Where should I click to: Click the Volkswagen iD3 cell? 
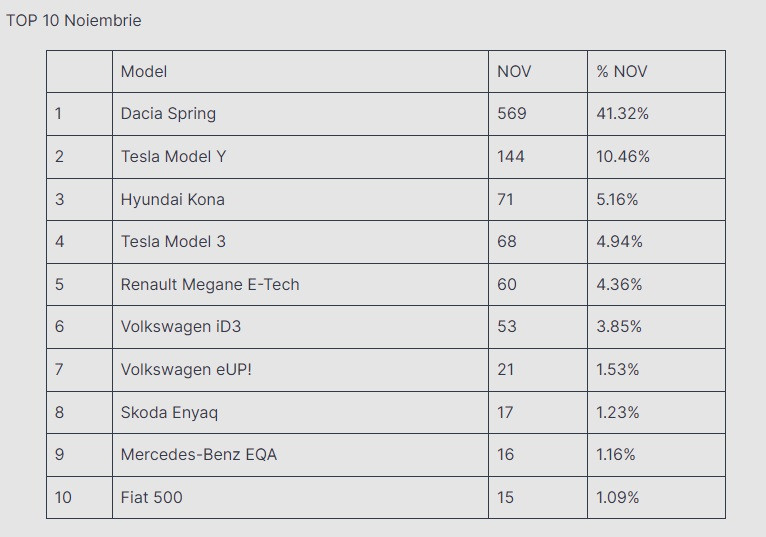coord(181,326)
